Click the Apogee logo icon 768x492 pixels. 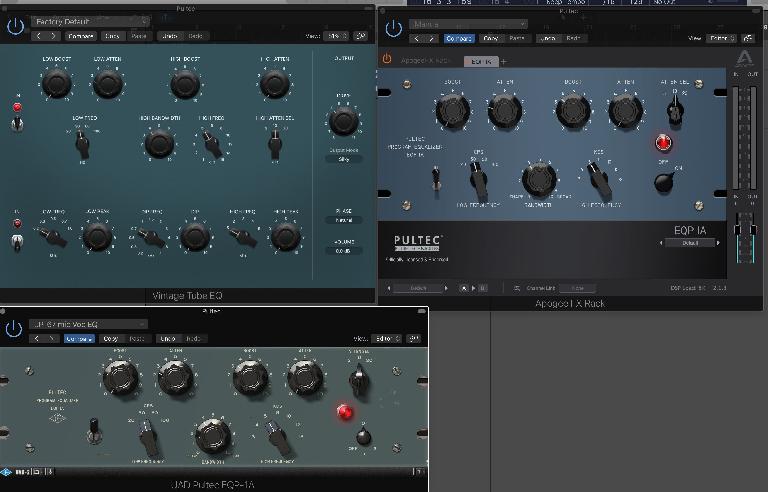coord(744,58)
